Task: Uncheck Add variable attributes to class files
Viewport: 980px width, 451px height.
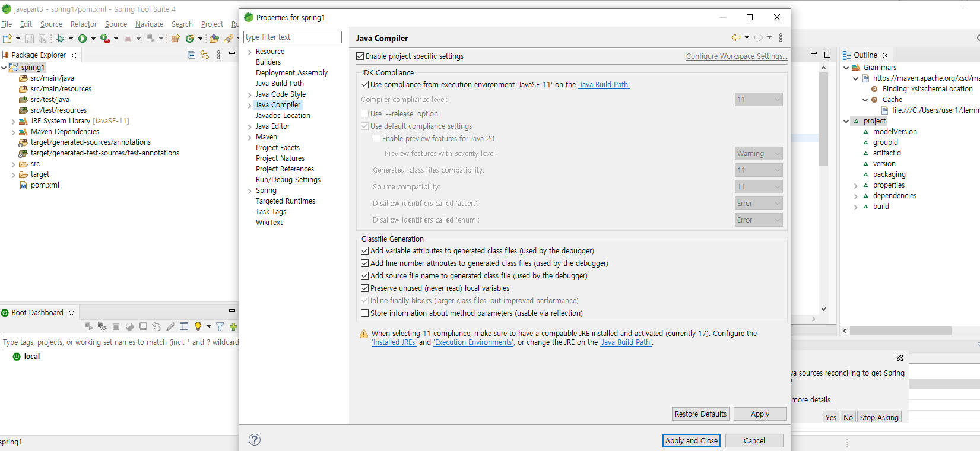Action: (x=365, y=251)
